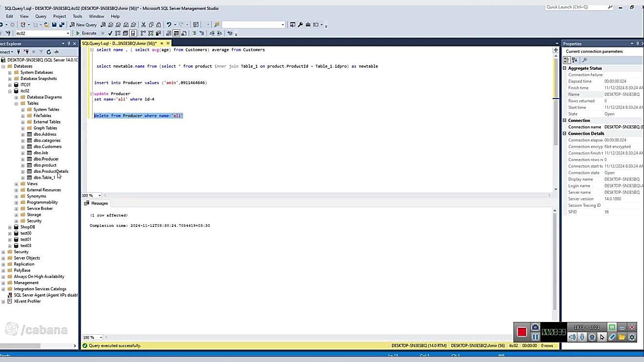The height and width of the screenshot is (362, 644).
Task: Switch to the Messages results tab
Action: click(x=96, y=203)
